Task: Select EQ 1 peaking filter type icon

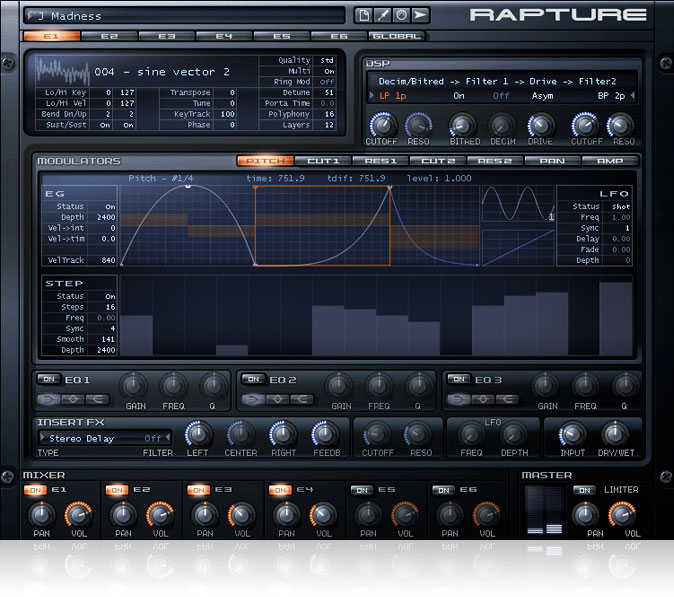Action: pos(73,399)
